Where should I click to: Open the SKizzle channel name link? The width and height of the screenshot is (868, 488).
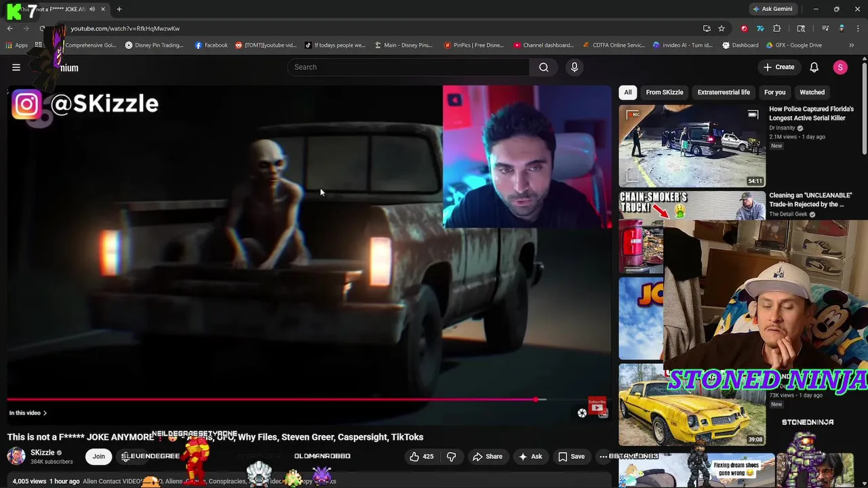pyautogui.click(x=42, y=453)
